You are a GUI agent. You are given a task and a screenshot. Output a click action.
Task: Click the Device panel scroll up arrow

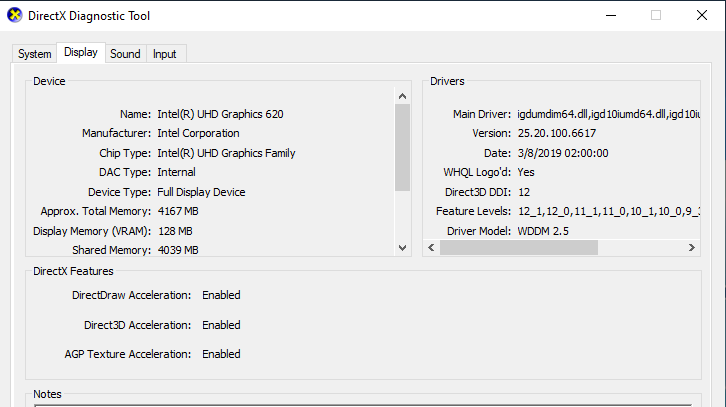click(x=403, y=96)
